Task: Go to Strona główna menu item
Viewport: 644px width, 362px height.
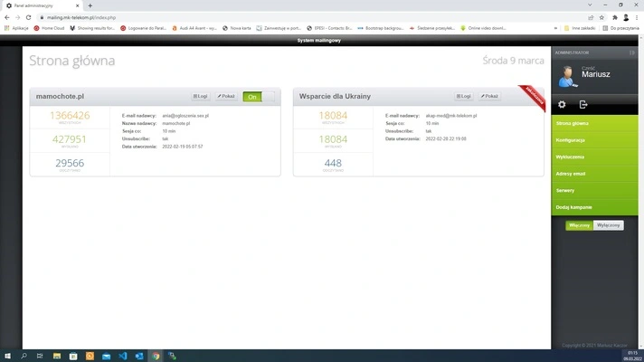Action: (594, 123)
